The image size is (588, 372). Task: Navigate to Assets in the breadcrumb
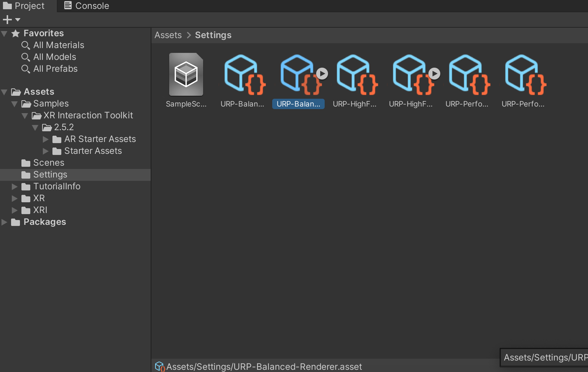168,35
